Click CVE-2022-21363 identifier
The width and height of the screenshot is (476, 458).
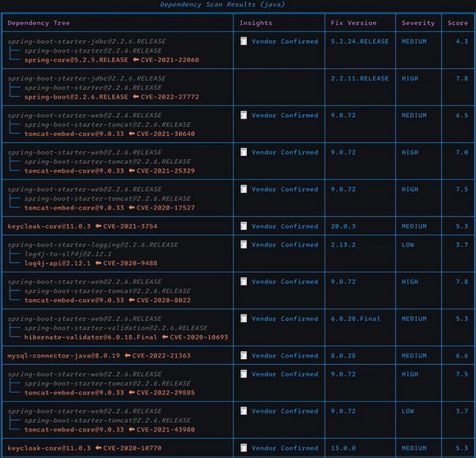[162, 356]
